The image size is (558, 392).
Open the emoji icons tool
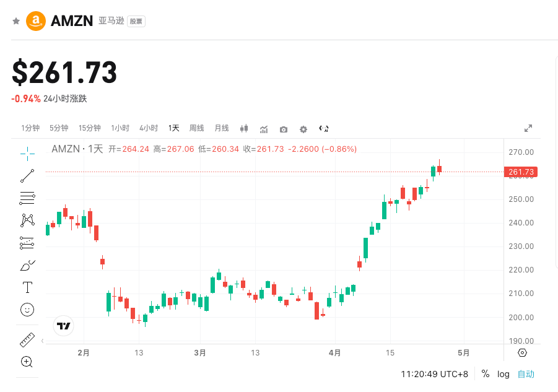(x=27, y=309)
